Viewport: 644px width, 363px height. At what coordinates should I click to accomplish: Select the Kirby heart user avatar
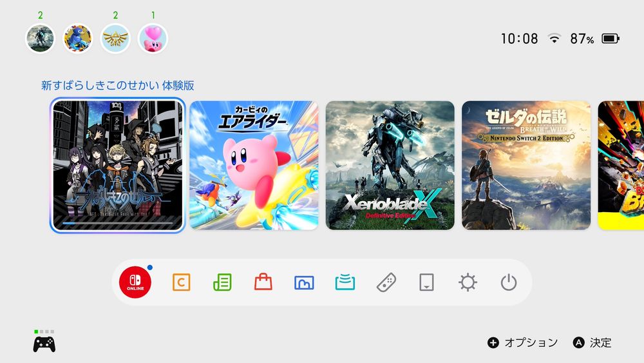tap(153, 38)
